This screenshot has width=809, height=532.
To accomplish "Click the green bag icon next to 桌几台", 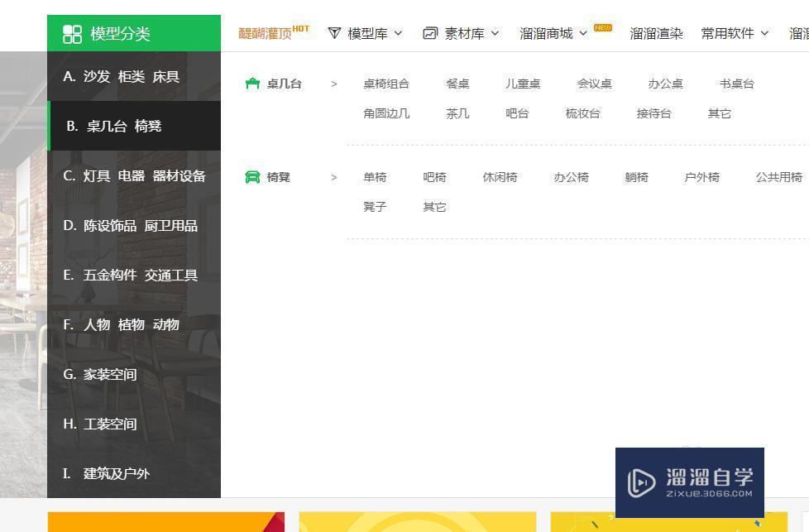I will pos(253,83).
